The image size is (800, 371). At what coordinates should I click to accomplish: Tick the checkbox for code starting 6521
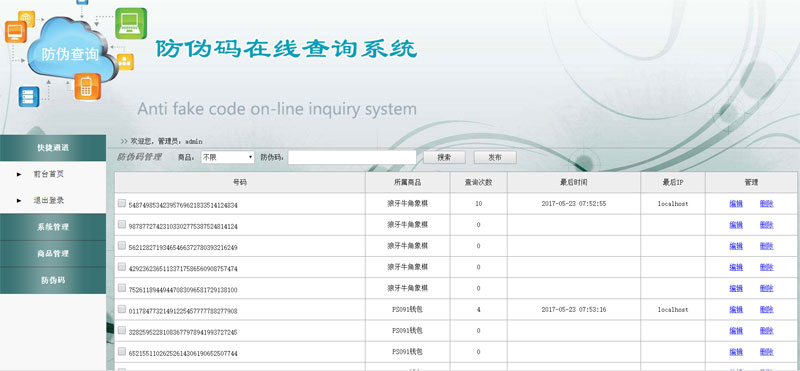(122, 351)
